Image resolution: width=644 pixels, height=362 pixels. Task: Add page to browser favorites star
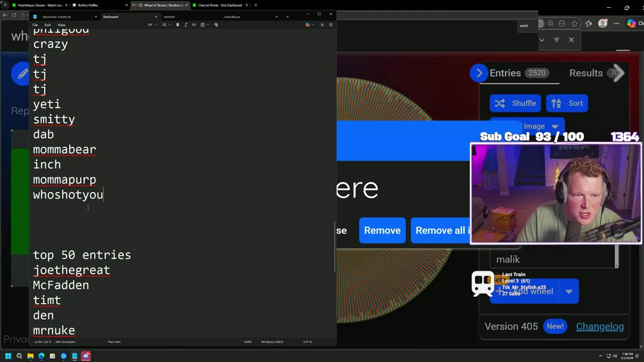click(575, 24)
